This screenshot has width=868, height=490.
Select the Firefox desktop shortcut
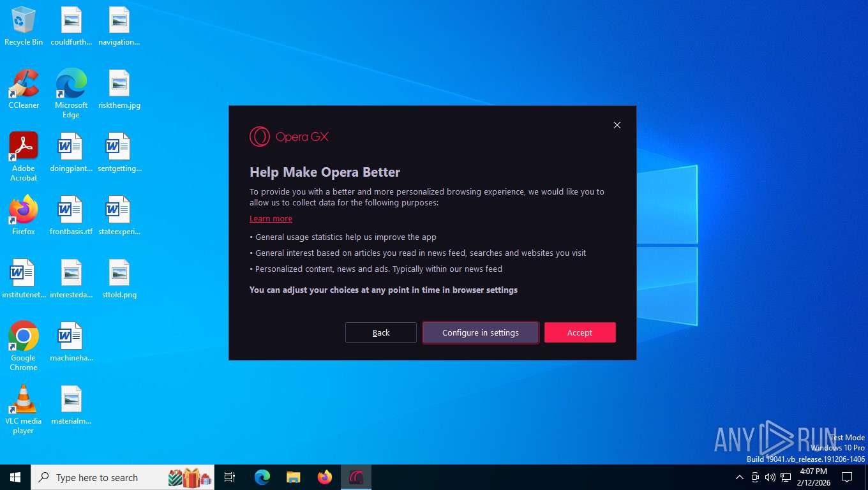coord(24,216)
